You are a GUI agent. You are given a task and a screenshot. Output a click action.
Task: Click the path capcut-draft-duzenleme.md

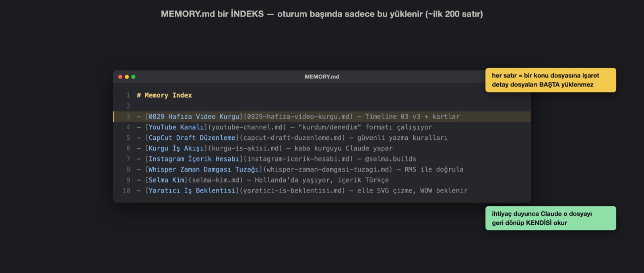pyautogui.click(x=292, y=138)
